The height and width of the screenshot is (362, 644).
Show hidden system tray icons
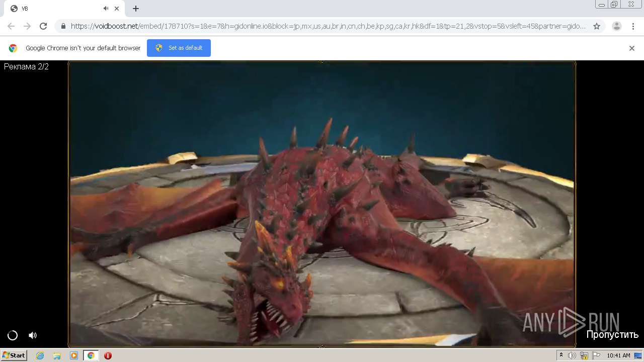click(x=561, y=355)
